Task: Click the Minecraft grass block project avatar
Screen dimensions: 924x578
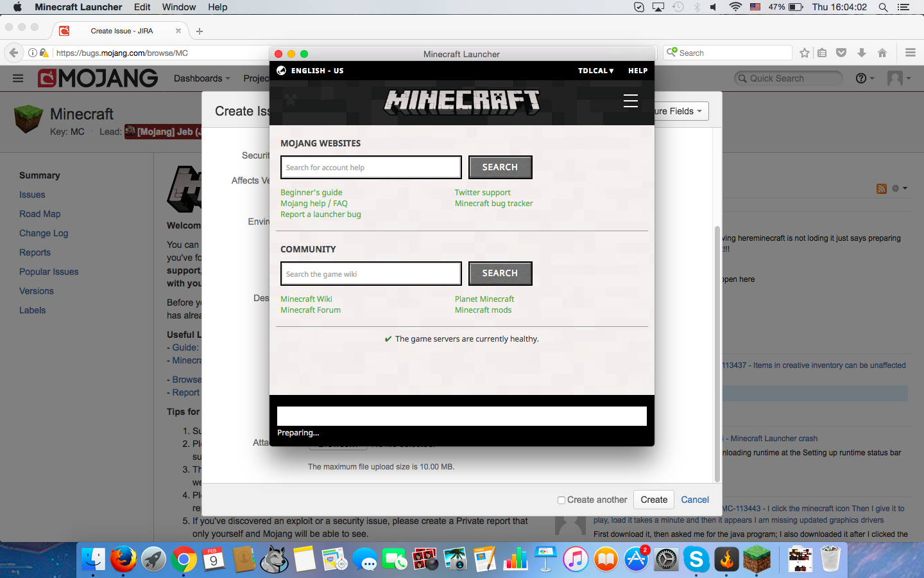Action: pos(28,119)
